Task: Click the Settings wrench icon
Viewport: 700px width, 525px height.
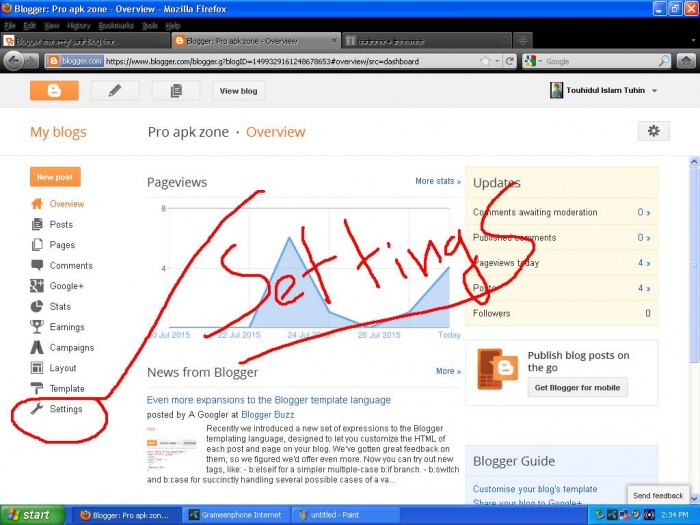Action: pos(37,408)
